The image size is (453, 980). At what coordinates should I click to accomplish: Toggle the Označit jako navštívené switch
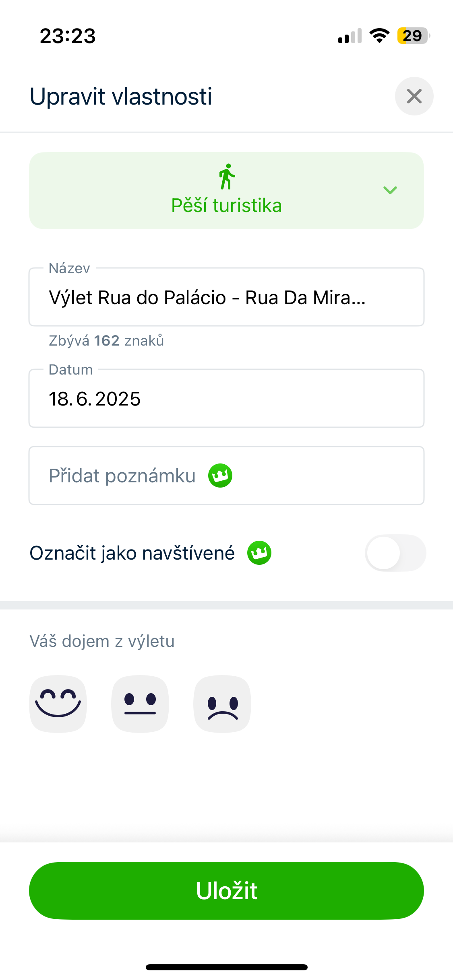point(395,553)
